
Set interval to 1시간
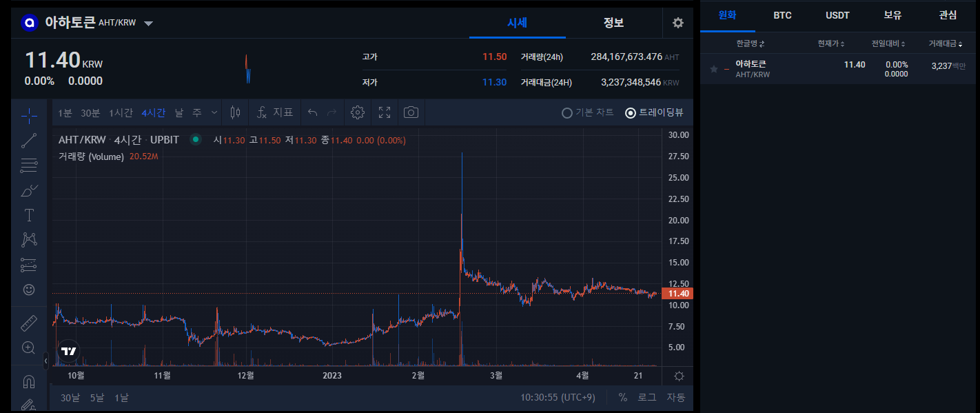click(121, 112)
